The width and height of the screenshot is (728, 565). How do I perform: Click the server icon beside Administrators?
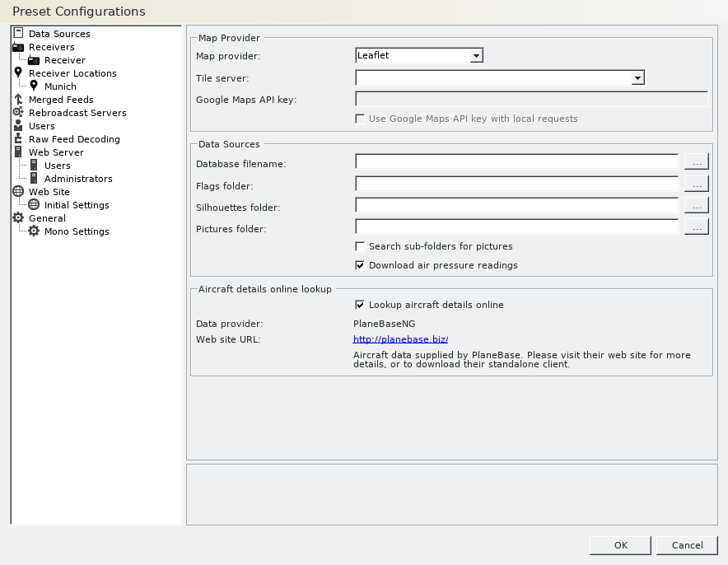(x=34, y=178)
